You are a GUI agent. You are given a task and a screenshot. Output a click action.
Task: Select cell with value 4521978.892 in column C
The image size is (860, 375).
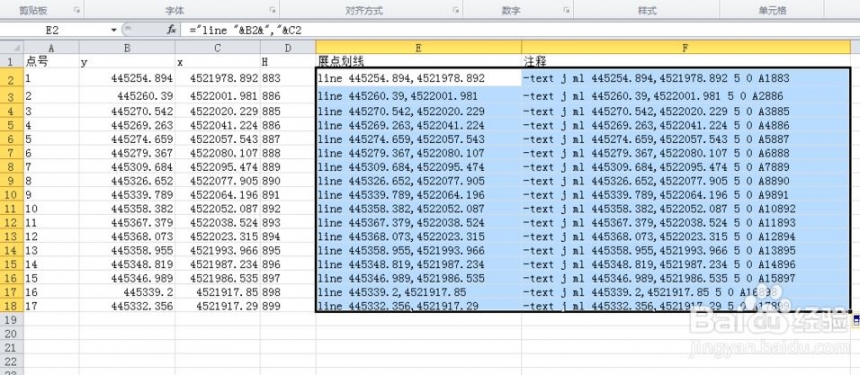tap(218, 78)
